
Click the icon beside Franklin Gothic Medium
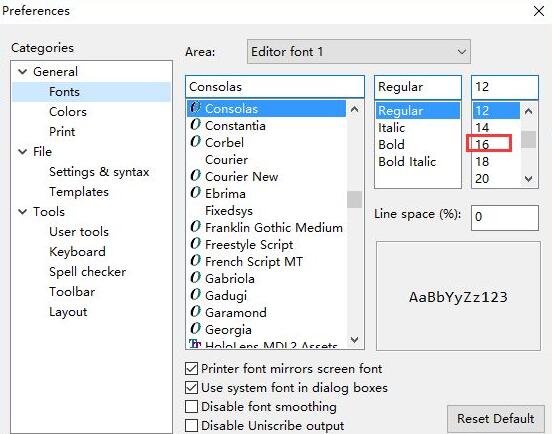195,227
